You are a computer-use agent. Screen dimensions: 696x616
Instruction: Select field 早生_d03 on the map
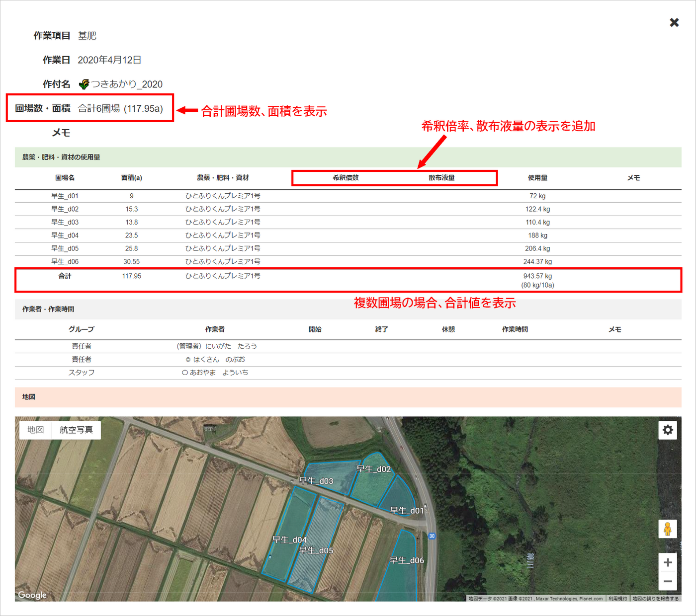coord(316,481)
